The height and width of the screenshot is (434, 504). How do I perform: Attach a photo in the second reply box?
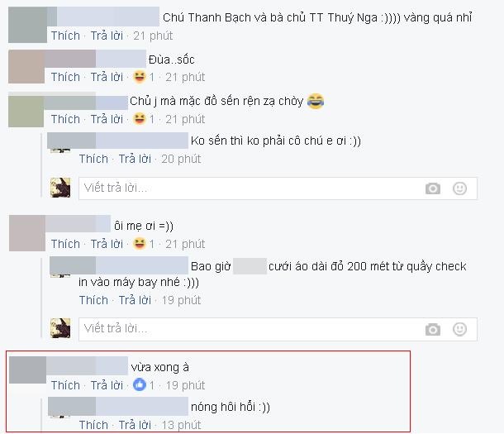[433, 330]
